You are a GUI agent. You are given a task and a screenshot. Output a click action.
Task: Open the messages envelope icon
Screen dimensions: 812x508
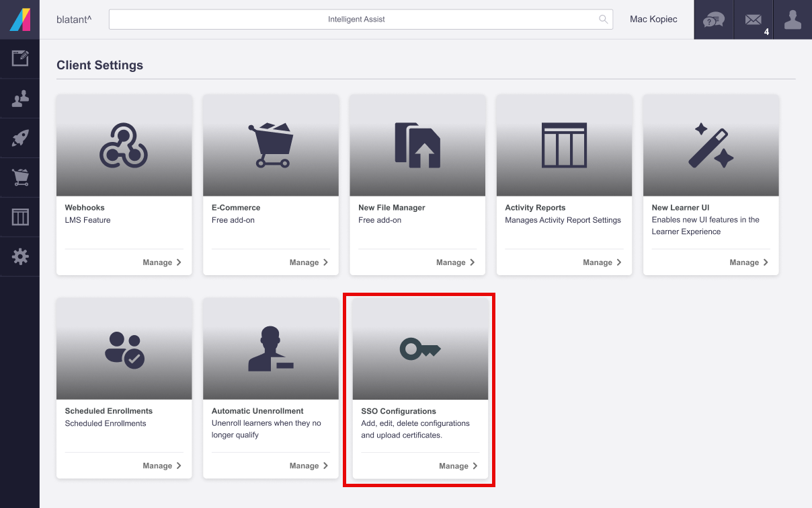(753, 20)
